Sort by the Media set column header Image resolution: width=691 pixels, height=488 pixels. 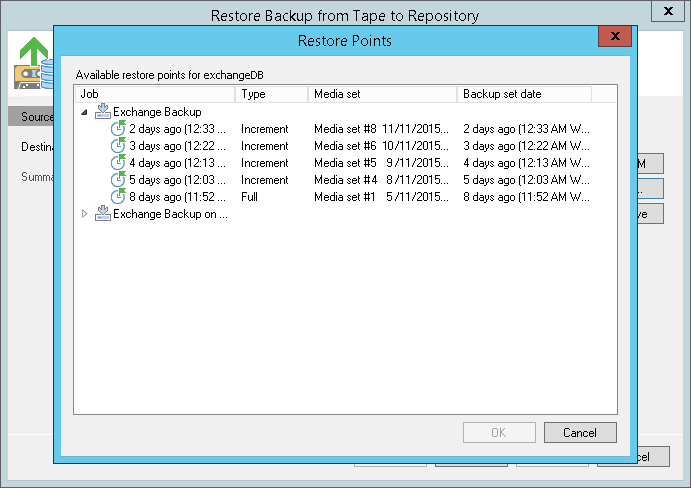click(383, 94)
